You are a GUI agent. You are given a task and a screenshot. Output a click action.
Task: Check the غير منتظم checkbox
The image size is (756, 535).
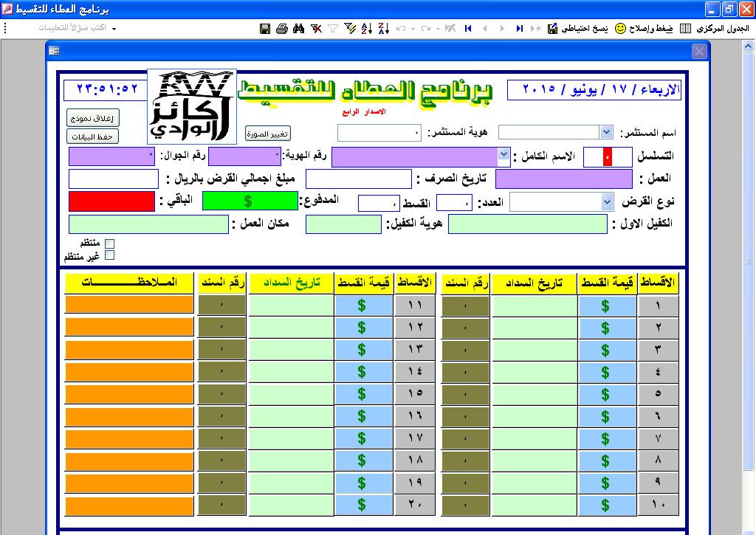click(x=110, y=255)
